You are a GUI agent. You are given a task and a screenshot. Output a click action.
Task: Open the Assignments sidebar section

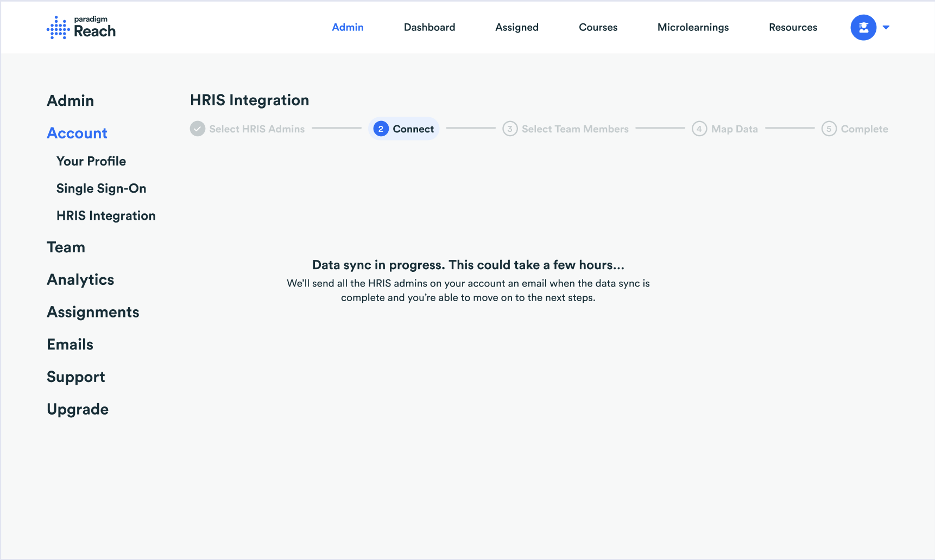93,313
